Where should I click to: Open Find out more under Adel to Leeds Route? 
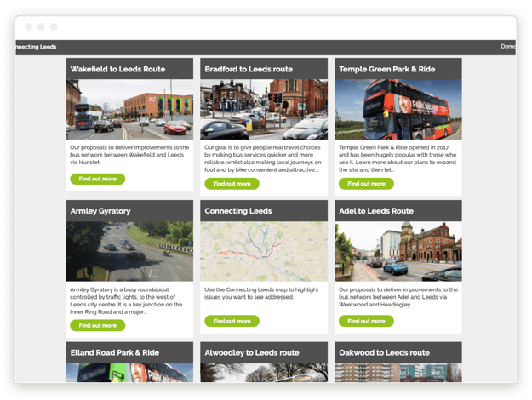pyautogui.click(x=366, y=321)
